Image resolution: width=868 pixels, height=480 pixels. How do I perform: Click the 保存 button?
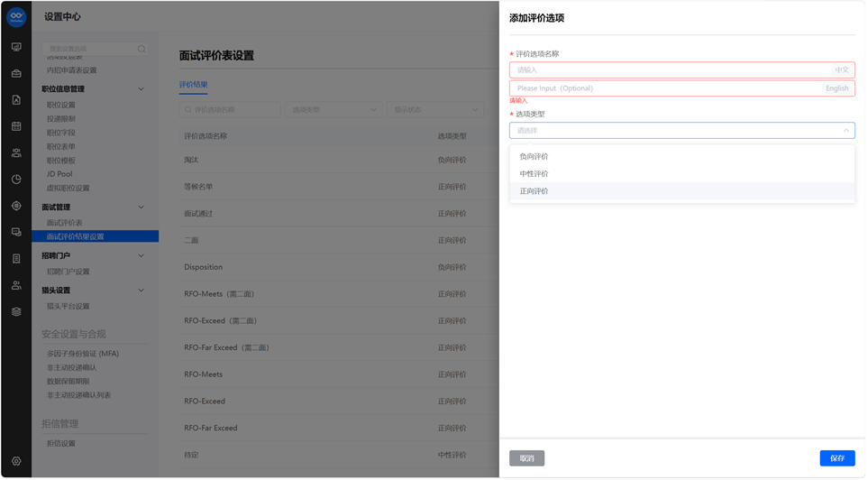pyautogui.click(x=837, y=458)
